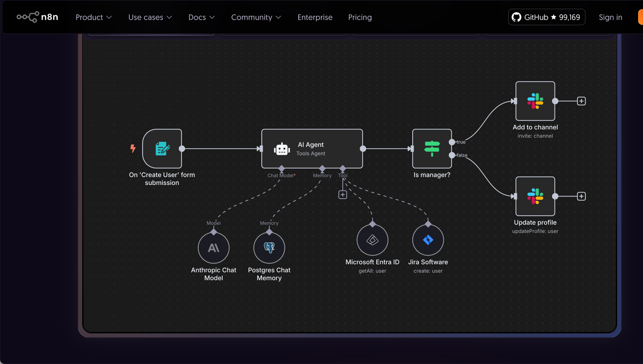Open the 'Update profile' Slack node

535,196
